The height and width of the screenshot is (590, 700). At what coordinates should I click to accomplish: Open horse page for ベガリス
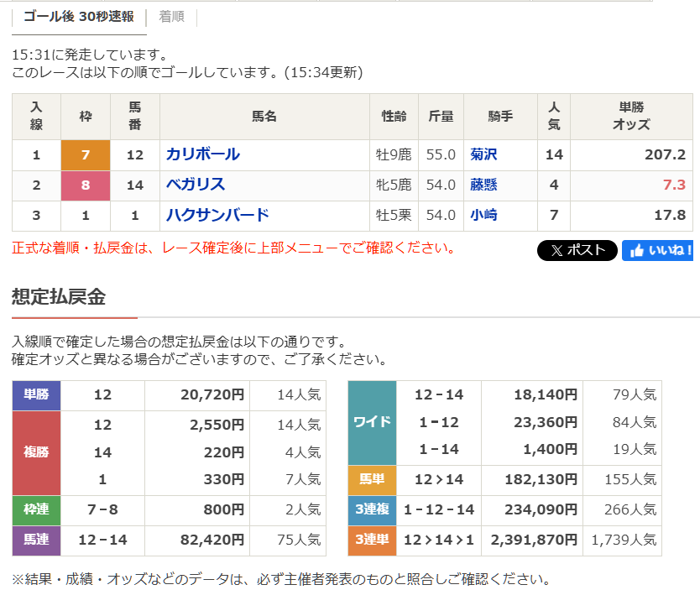196,185
